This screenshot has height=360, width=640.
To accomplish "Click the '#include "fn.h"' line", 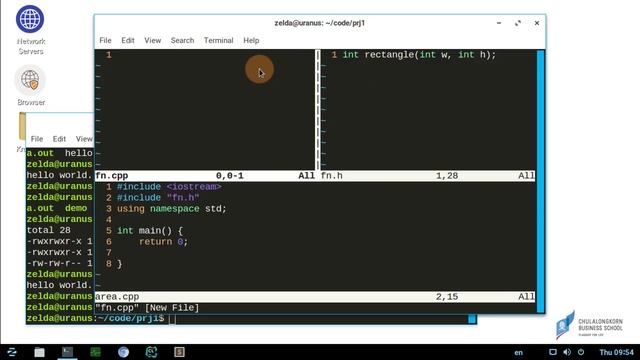I will coord(158,198).
